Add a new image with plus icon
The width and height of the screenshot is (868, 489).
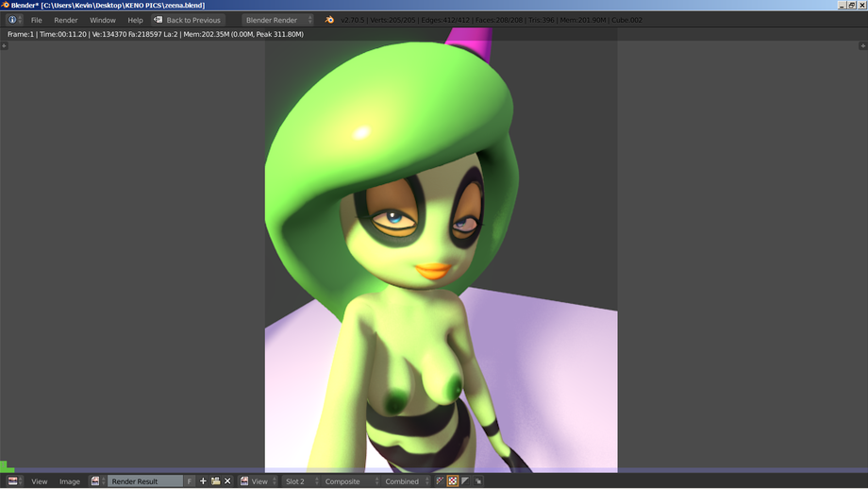203,481
